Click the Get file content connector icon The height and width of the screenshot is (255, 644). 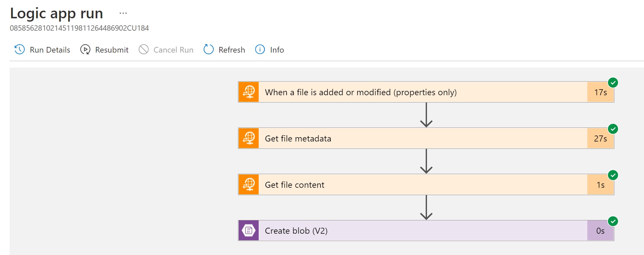pos(249,185)
